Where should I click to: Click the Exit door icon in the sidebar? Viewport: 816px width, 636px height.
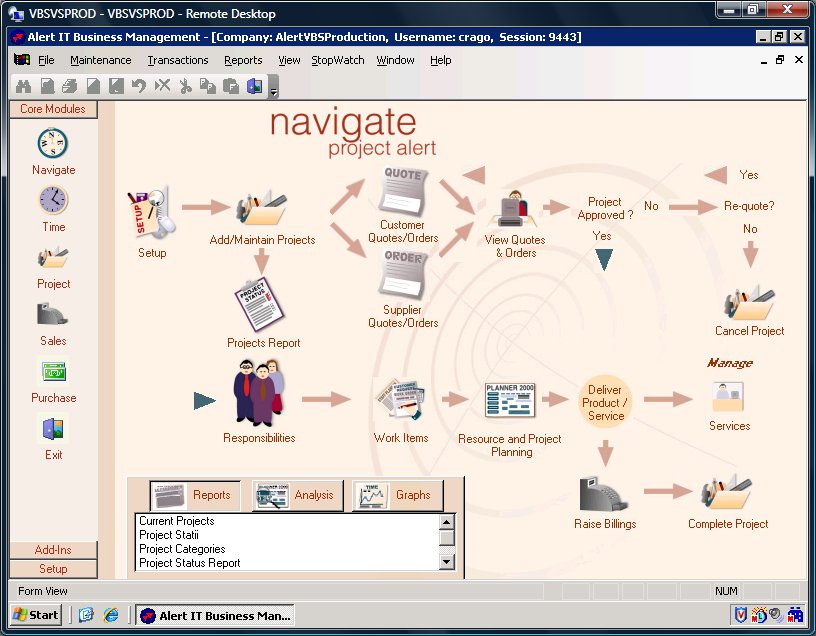[53, 429]
